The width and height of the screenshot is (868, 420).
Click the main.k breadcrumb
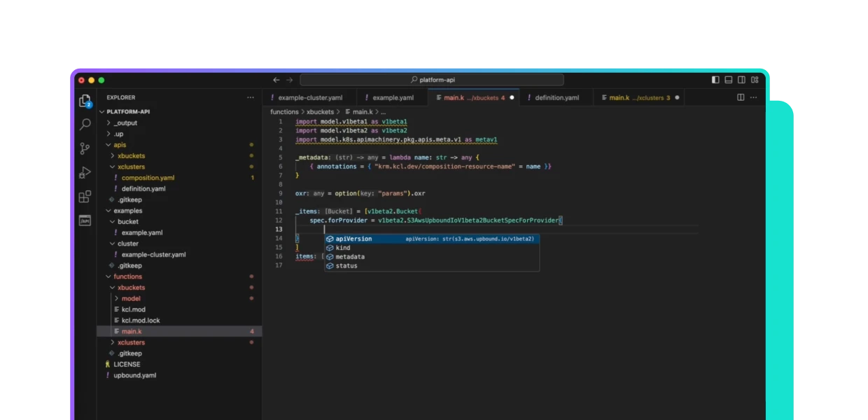(x=359, y=112)
